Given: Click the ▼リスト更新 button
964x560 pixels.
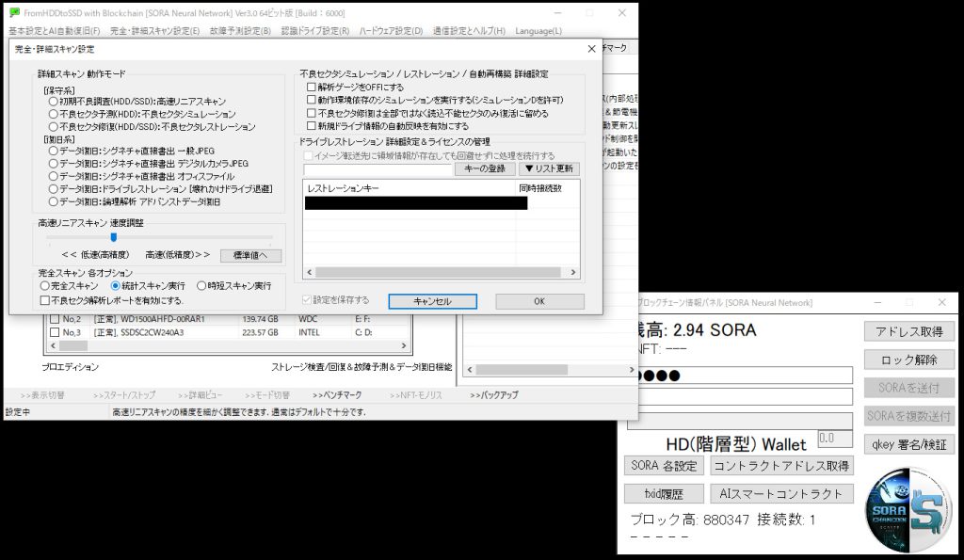Looking at the screenshot, I should (549, 168).
